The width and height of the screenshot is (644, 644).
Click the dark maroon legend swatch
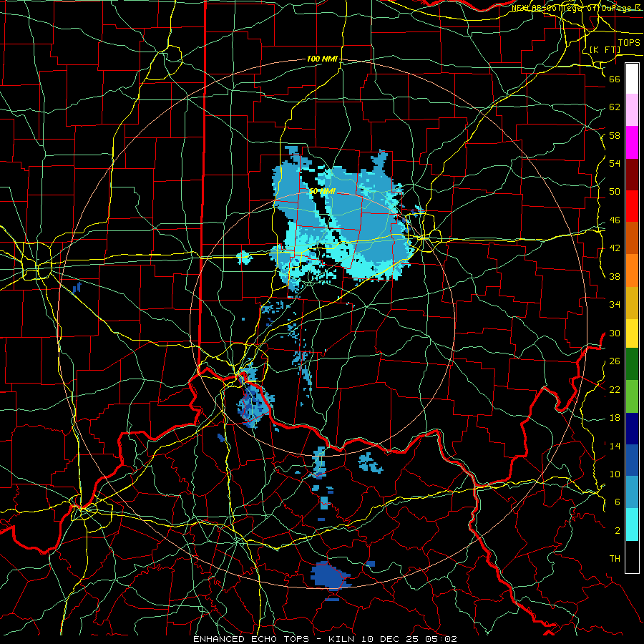click(632, 174)
